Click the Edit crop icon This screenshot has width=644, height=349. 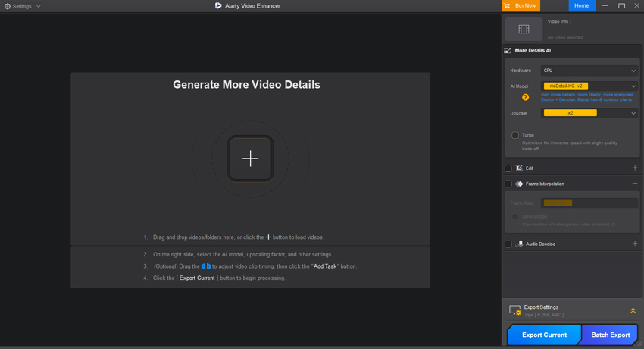(x=519, y=168)
